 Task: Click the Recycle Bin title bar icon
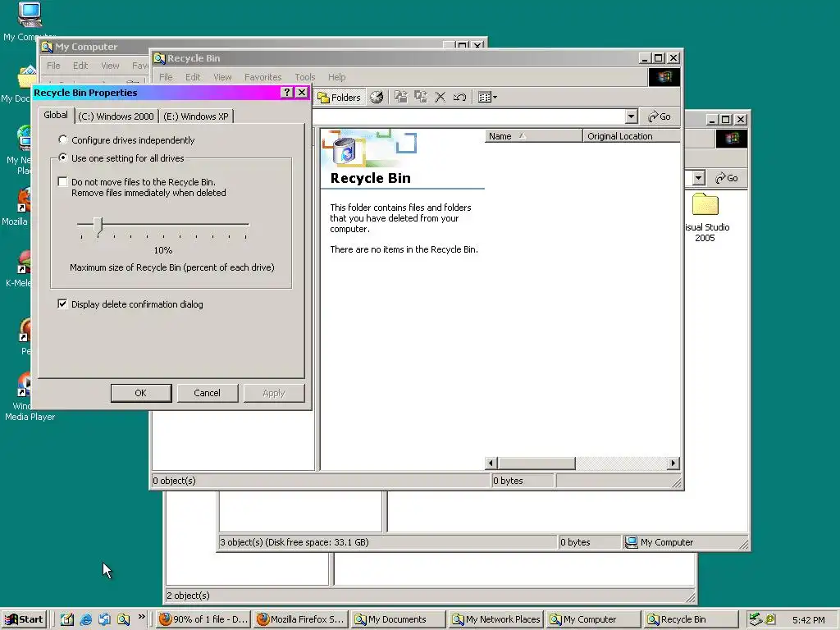click(160, 58)
